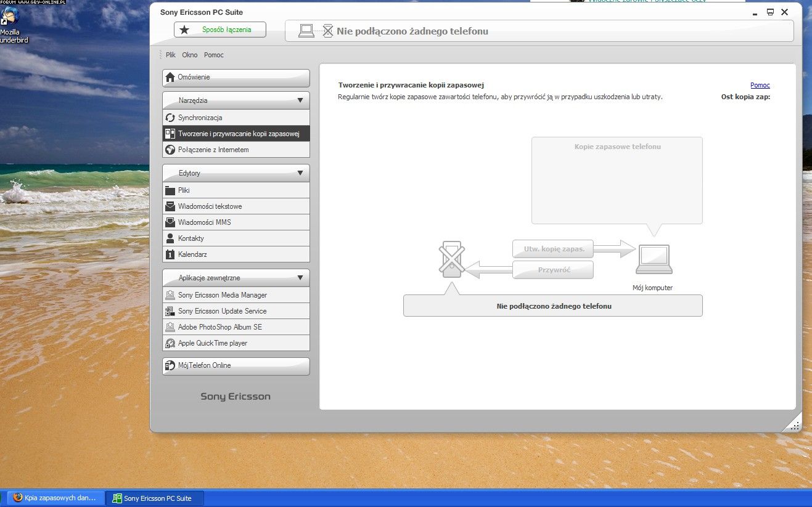Click the Wiadomości tekstowe envelope icon
The height and width of the screenshot is (507, 812).
[170, 206]
